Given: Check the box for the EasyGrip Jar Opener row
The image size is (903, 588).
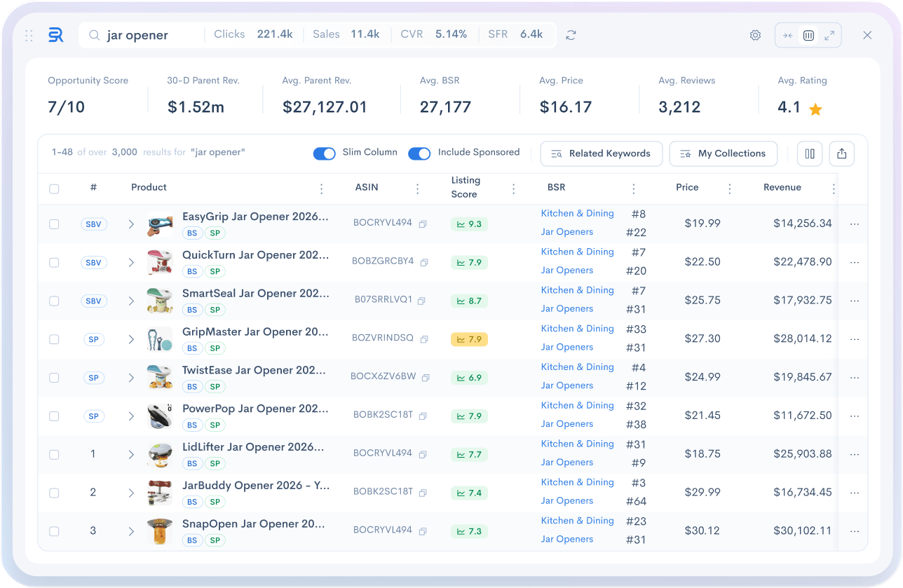Looking at the screenshot, I should tap(54, 224).
